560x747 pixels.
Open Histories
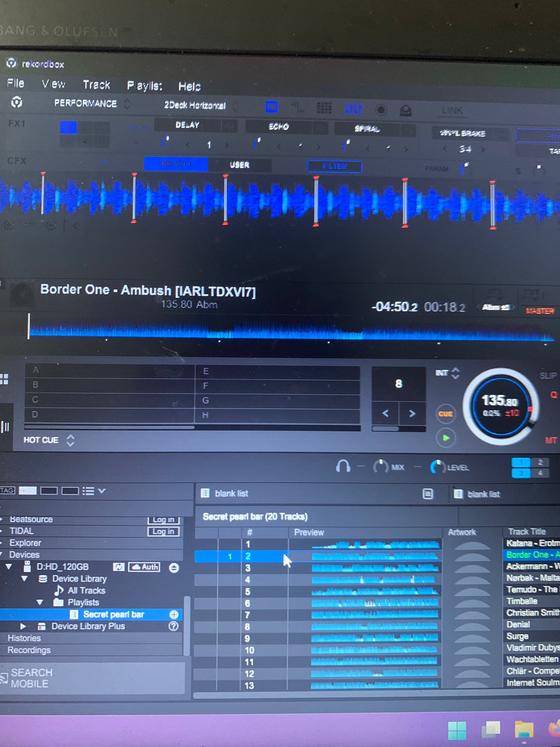point(24,638)
